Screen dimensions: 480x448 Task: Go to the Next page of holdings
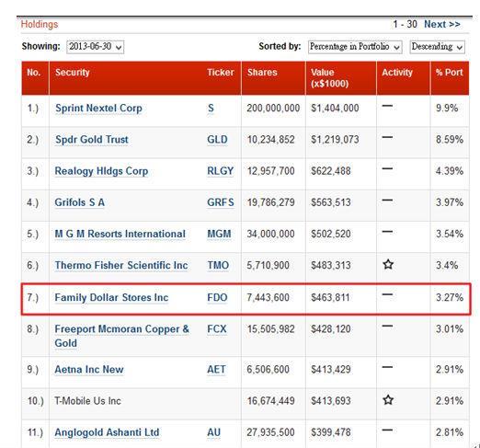point(442,24)
